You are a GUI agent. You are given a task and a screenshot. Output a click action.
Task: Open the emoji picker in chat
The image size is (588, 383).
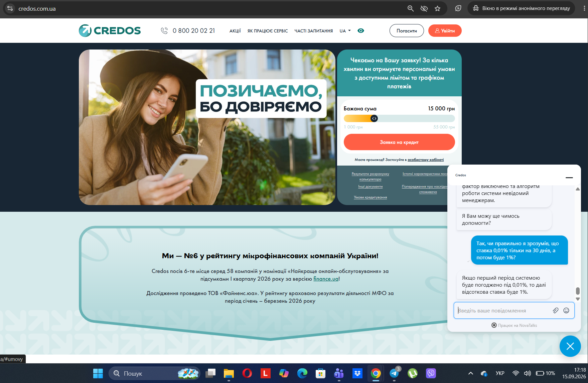coord(566,310)
